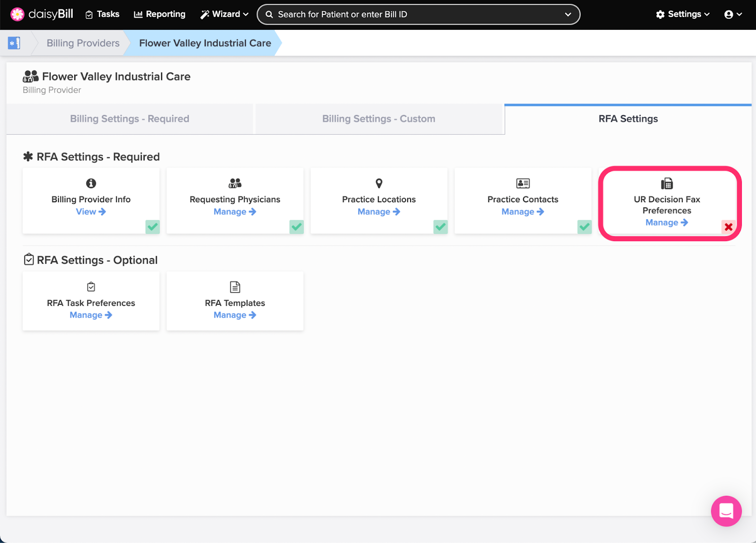Click Manage under Requesting Physicians

point(235,212)
